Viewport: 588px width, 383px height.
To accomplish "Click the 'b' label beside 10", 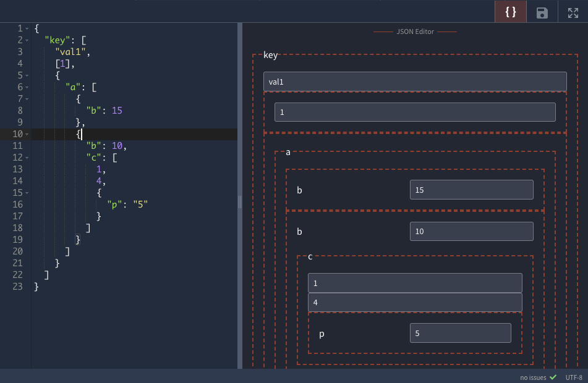I will click(x=299, y=232).
